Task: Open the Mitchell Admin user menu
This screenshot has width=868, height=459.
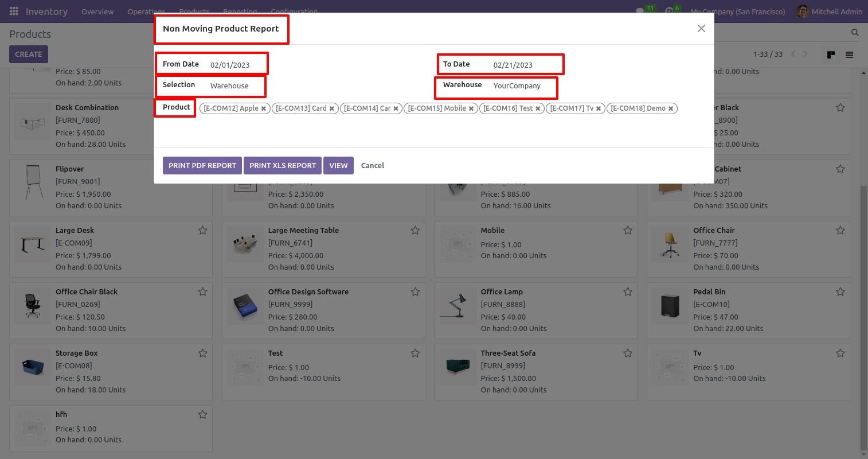Action: 829,11
